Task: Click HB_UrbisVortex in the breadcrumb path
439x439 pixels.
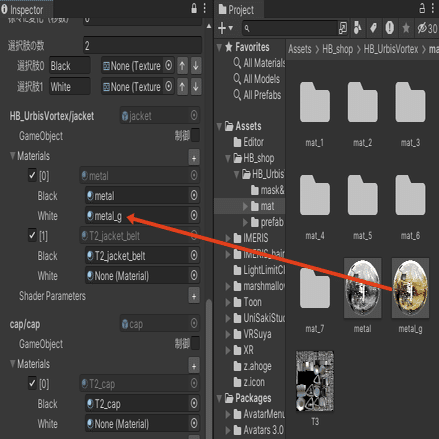Action: pyautogui.click(x=391, y=49)
